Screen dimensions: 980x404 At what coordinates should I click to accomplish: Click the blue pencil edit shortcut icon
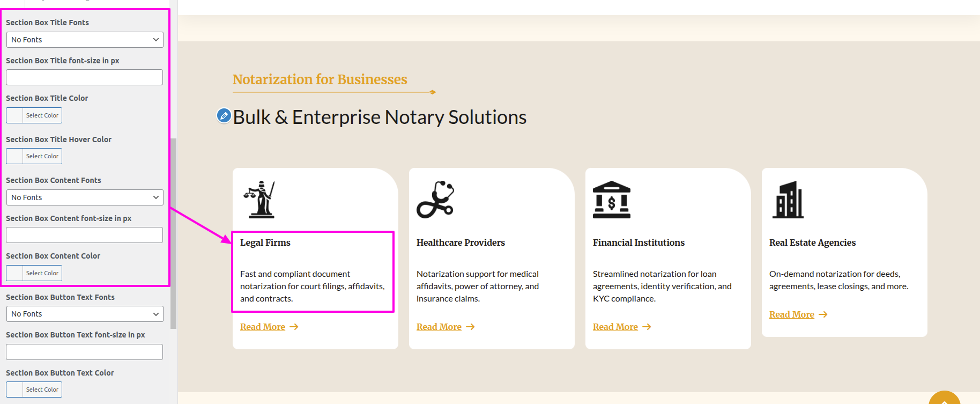coord(224,115)
